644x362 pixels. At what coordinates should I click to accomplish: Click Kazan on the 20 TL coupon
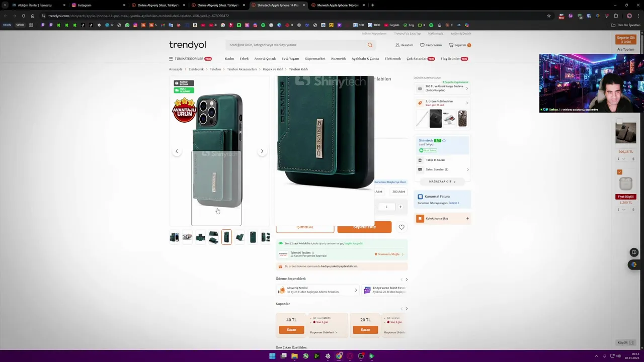pyautogui.click(x=365, y=330)
